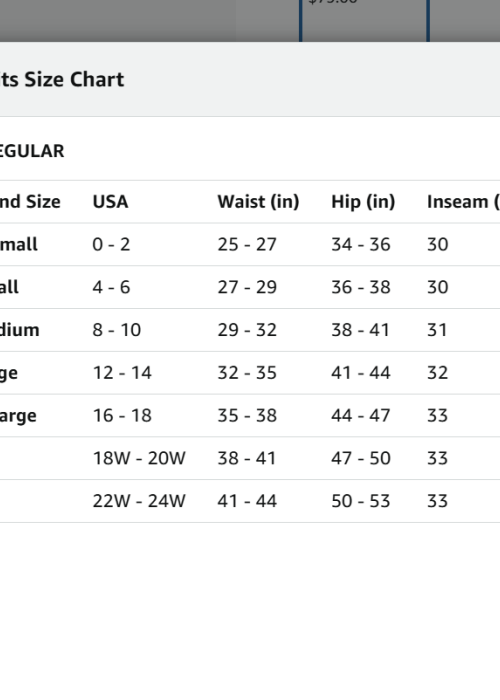Screen dimensions: 500x700
Task: Click the hip value 50 - 53
Action: [x=361, y=501]
